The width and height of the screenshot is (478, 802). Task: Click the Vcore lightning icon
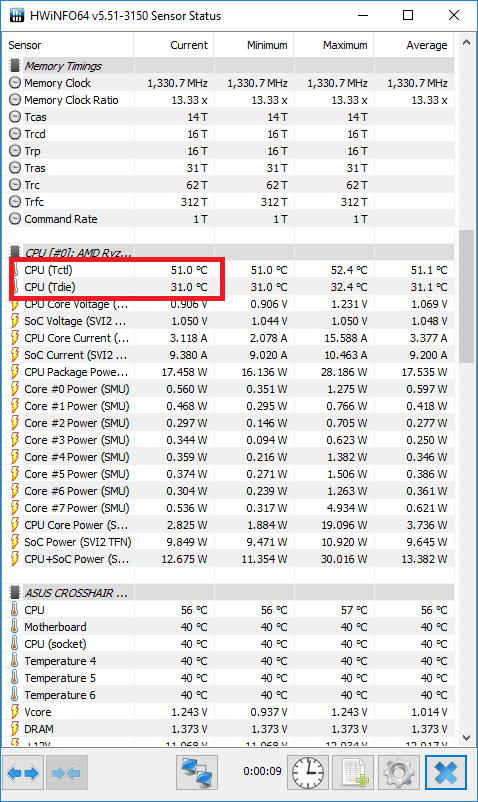(x=15, y=711)
